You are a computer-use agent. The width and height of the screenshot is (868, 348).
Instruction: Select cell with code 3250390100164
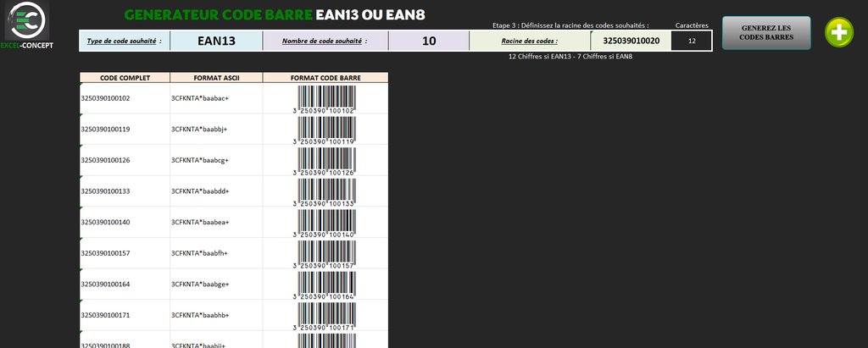pos(125,284)
